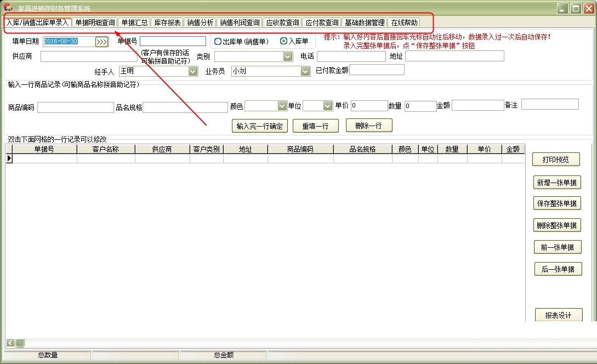
Task: Click the 金额 input field
Action: coord(478,105)
